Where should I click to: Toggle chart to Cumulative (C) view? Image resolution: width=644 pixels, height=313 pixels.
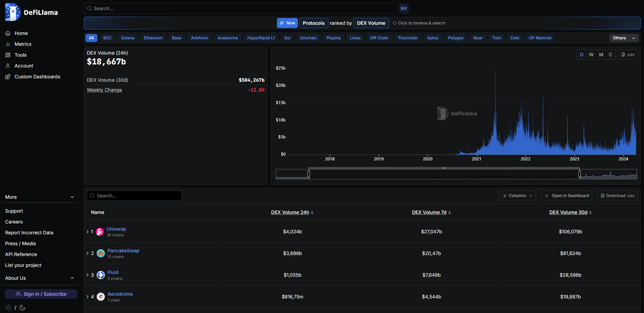(610, 55)
